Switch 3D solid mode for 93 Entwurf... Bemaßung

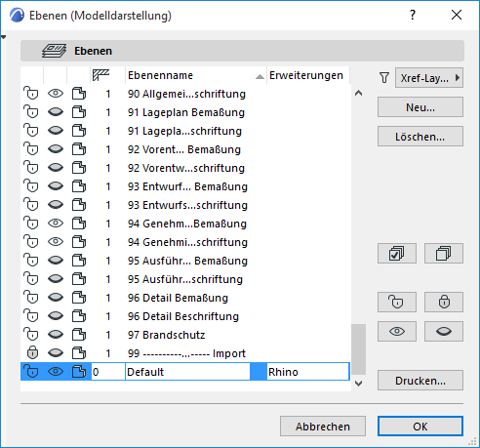[79, 186]
